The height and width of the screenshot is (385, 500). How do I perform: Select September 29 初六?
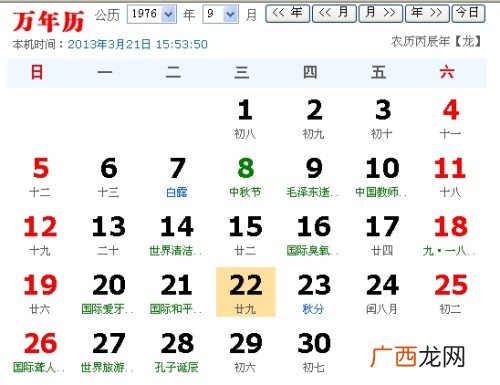pos(245,352)
